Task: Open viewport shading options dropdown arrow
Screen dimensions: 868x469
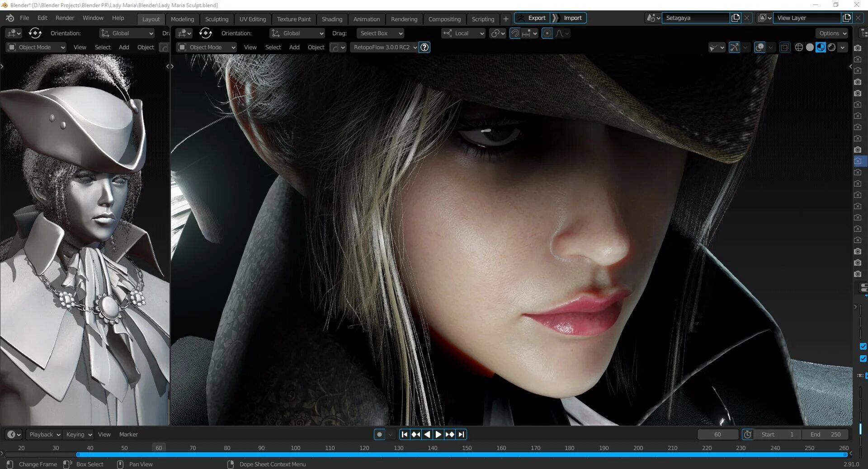Action: pos(842,47)
